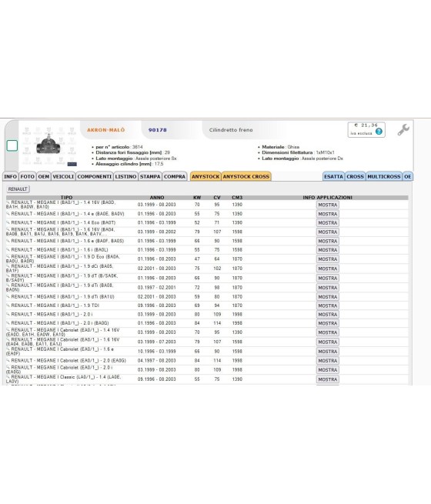
Task: Open the FOTO tab
Action: [27, 176]
